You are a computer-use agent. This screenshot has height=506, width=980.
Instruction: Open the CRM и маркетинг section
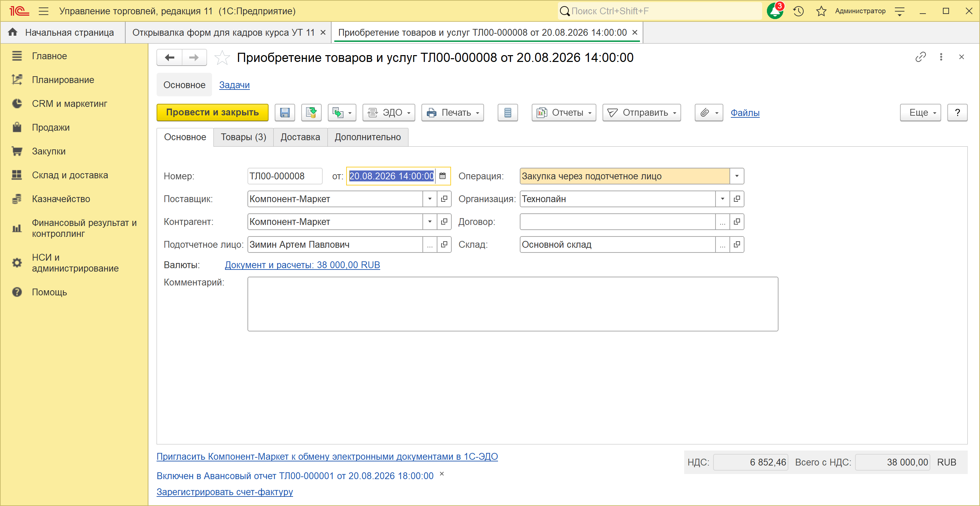coord(70,104)
